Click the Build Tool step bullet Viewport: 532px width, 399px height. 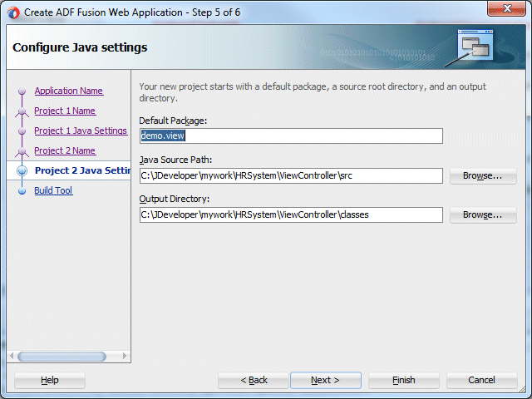coord(22,191)
